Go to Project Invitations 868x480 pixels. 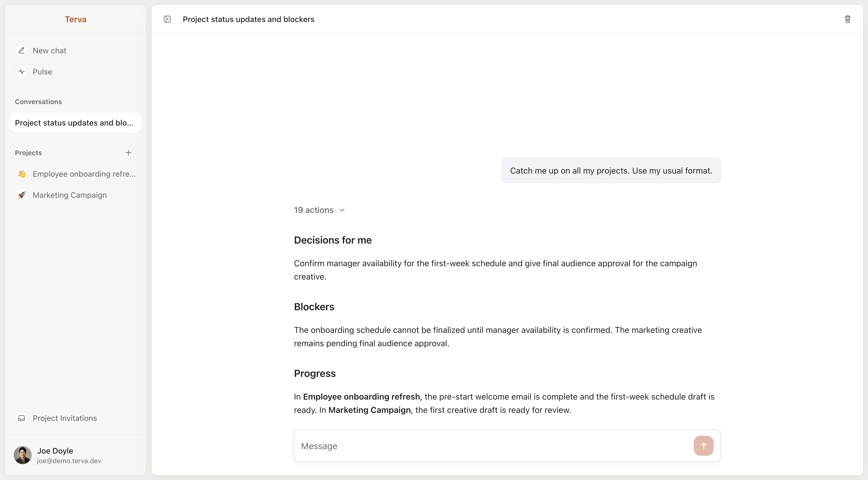[75, 418]
